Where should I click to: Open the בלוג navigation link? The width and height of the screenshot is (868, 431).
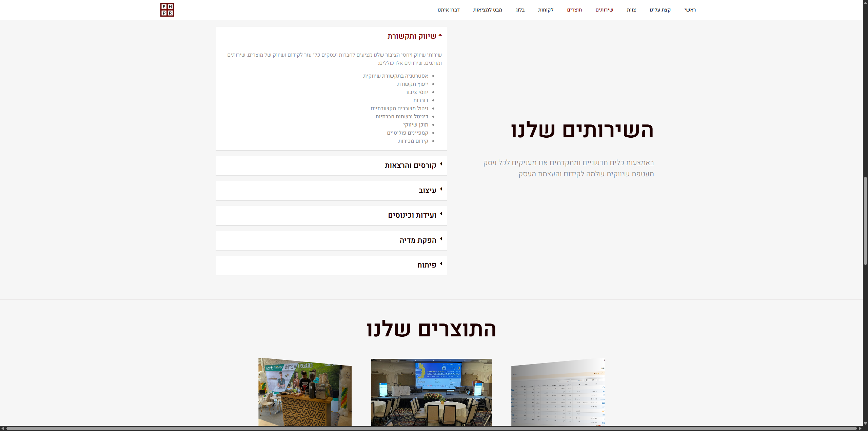tap(520, 10)
